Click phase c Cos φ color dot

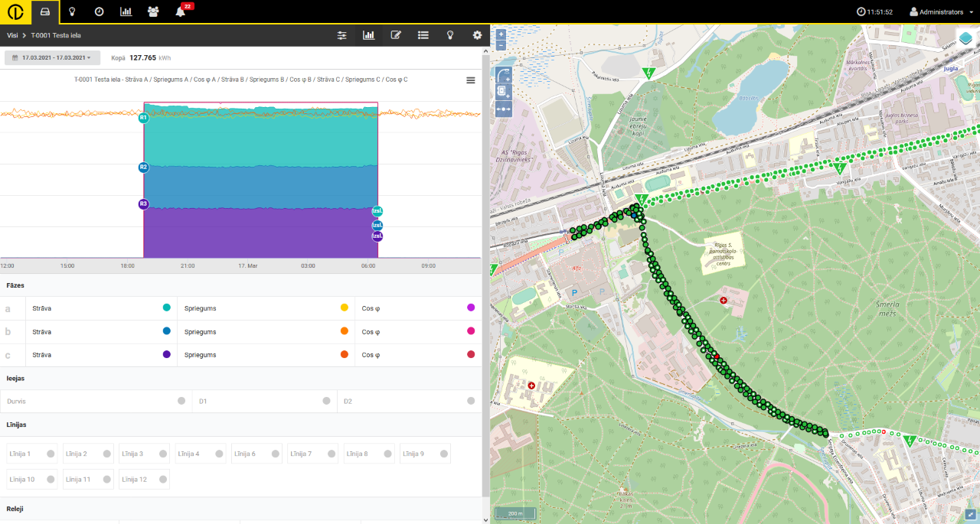471,354
